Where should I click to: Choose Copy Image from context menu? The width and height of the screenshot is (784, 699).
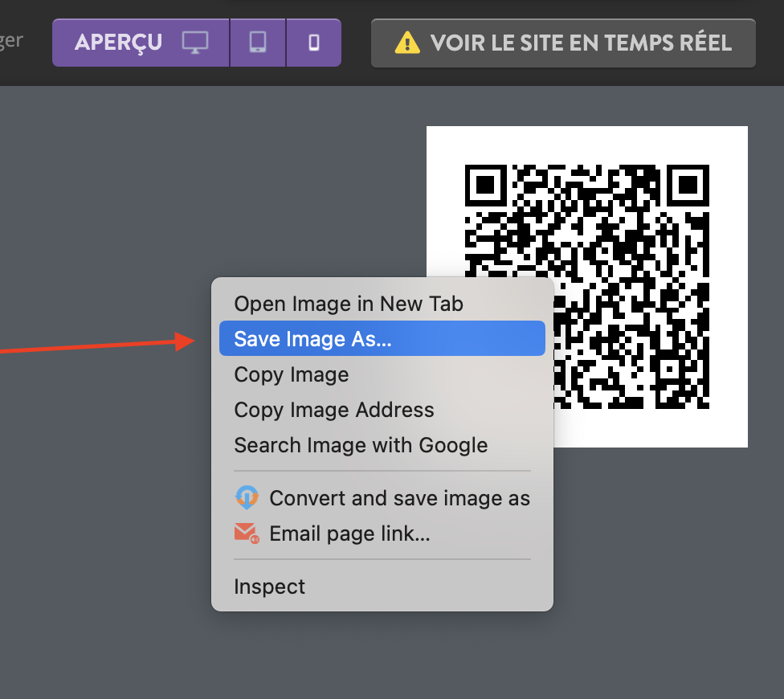[382, 374]
